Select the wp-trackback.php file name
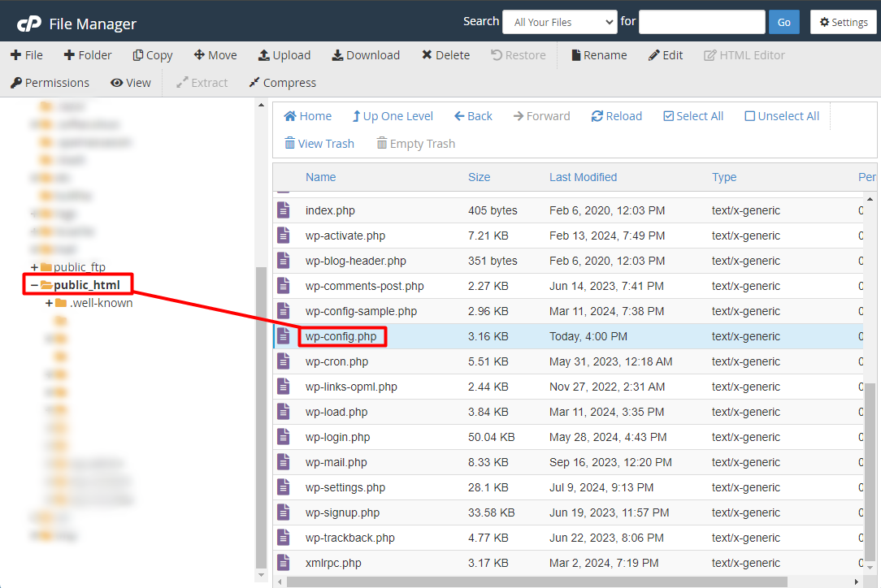 coord(350,538)
